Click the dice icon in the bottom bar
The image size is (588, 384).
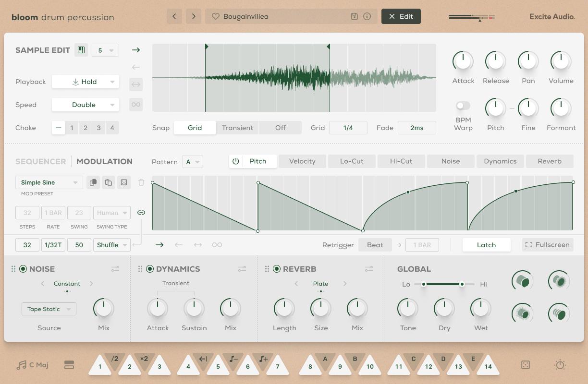point(525,365)
